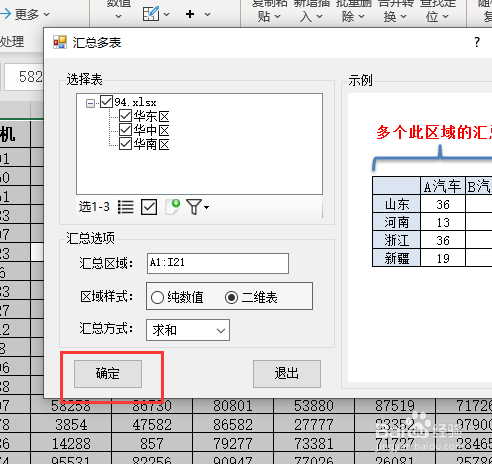492x464 pixels.
Task: Toggle the 94.xlsx workbook checkbox
Action: [106, 102]
